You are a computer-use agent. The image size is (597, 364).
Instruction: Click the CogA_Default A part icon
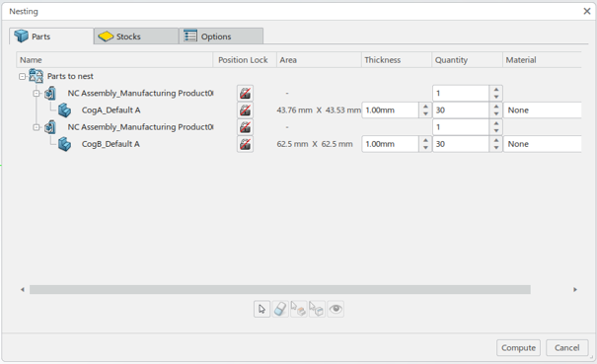(64, 110)
